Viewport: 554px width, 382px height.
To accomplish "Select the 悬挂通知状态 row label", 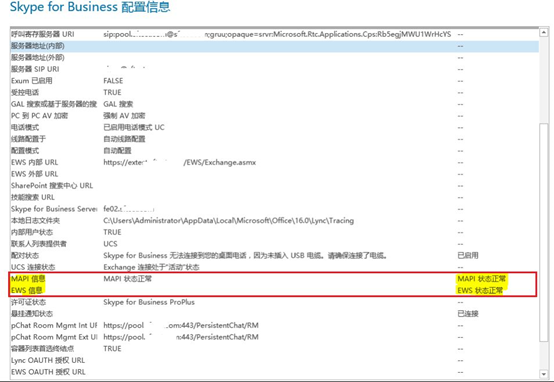I will tap(32, 314).
